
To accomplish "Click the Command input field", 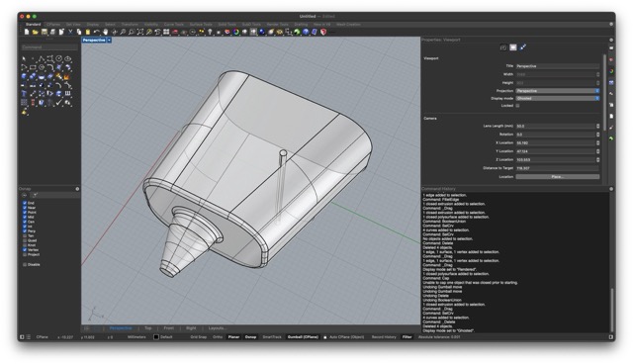I will tap(49, 47).
